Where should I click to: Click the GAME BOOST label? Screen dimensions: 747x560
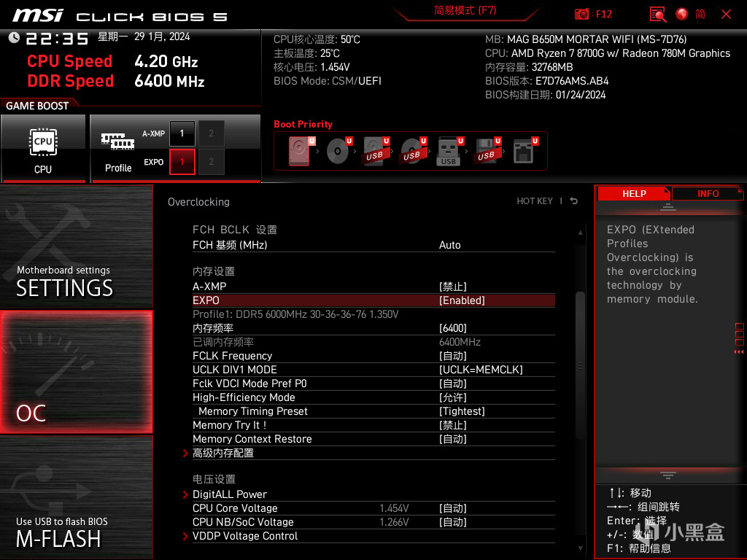click(37, 106)
